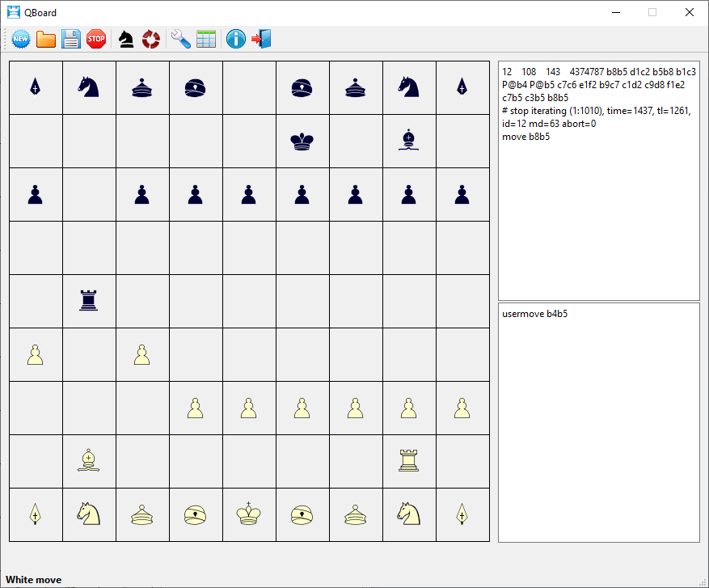Image resolution: width=709 pixels, height=588 pixels.
Task: Select the black gold general on d9
Action: click(196, 88)
